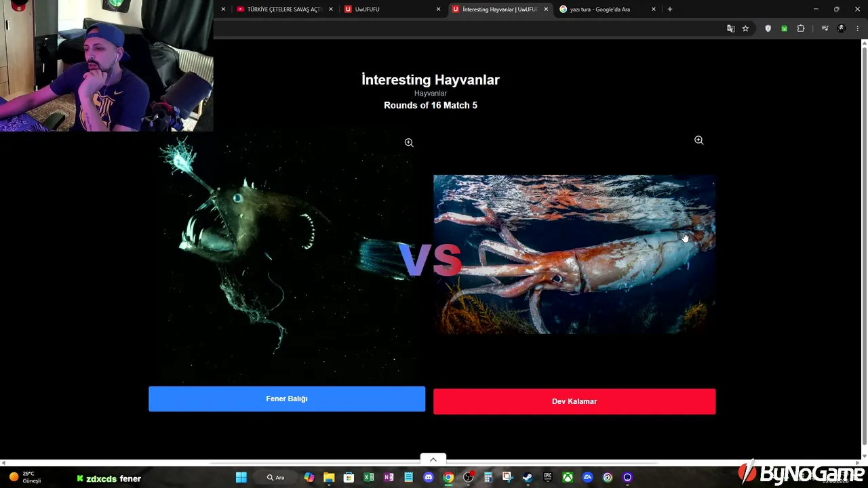Click the Hayvanlar category subtitle

(x=431, y=94)
